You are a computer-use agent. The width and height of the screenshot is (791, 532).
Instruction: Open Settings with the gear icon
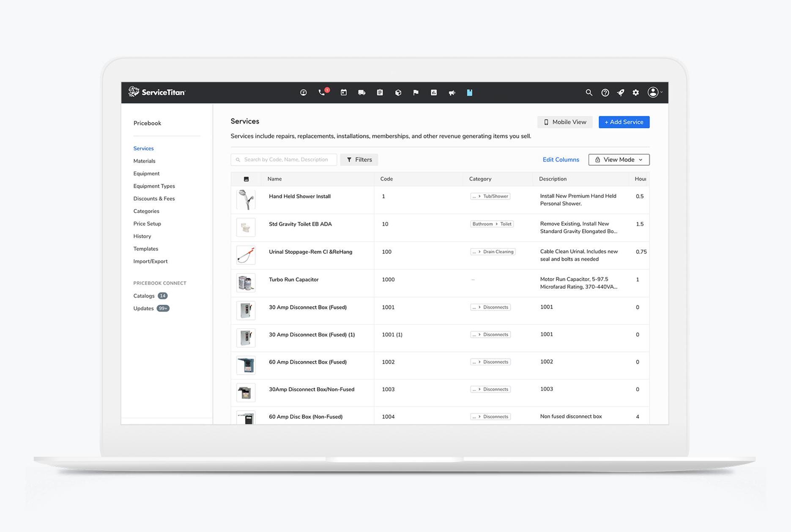(x=635, y=92)
